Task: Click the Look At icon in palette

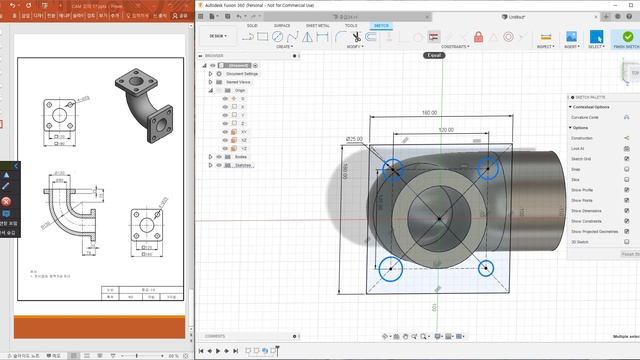Action: point(627,149)
